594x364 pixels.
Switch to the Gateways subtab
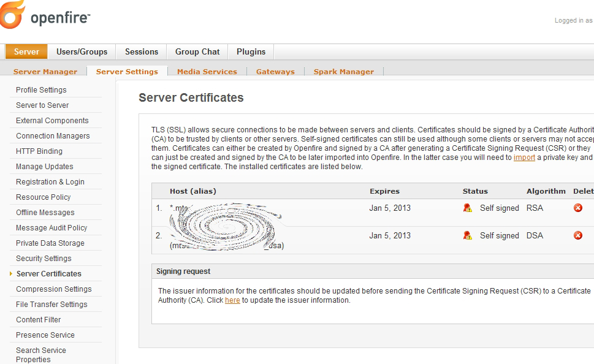pos(275,72)
